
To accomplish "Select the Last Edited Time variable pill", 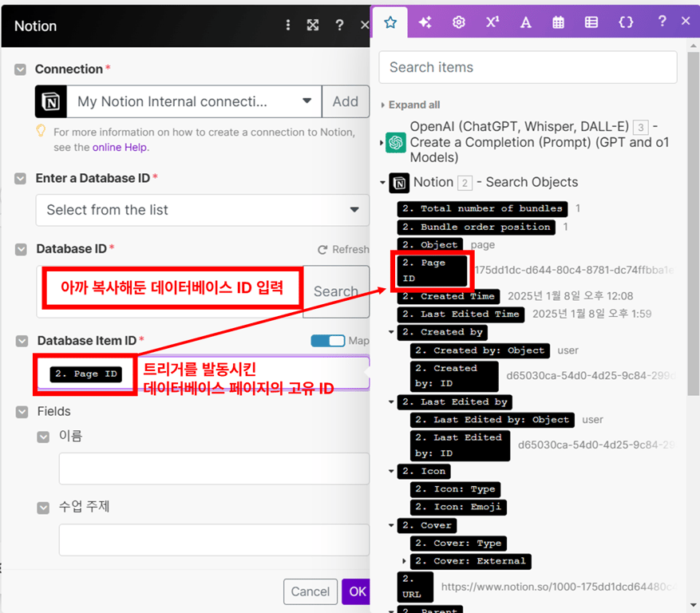I will click(x=461, y=314).
